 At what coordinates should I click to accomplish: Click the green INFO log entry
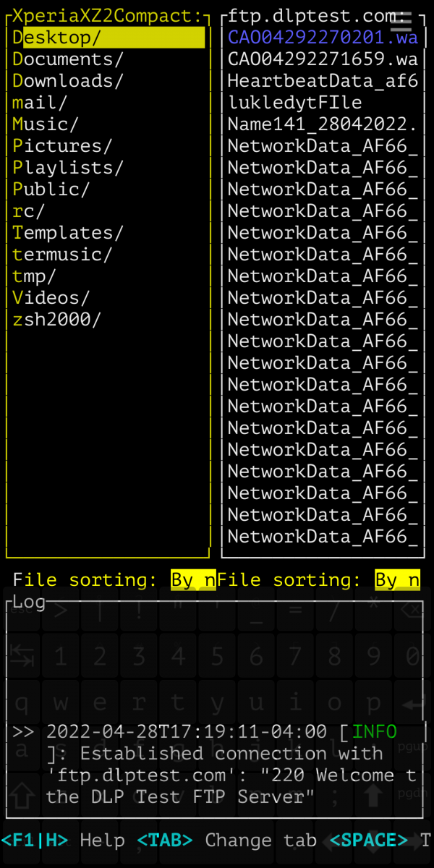pos(374,732)
